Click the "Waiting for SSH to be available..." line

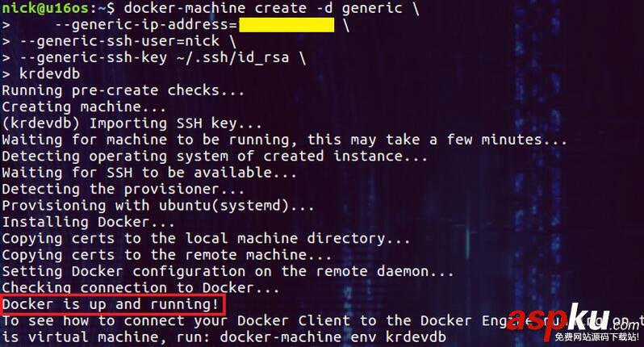tap(150, 173)
